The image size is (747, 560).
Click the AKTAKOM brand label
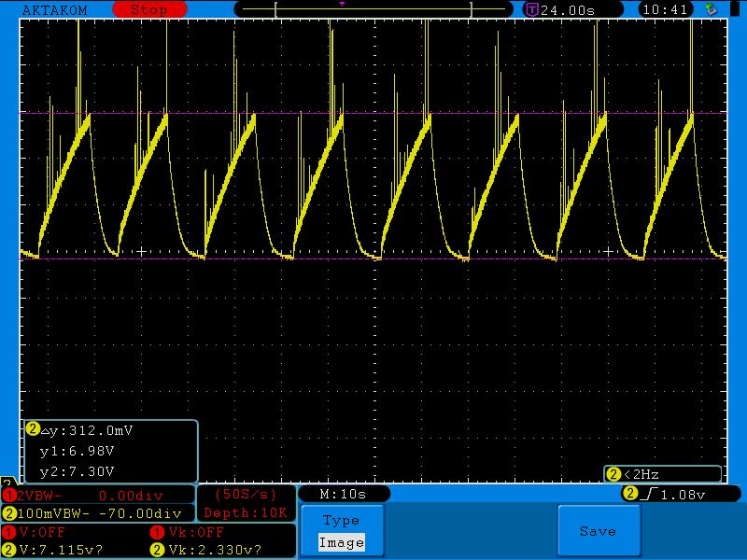point(55,10)
